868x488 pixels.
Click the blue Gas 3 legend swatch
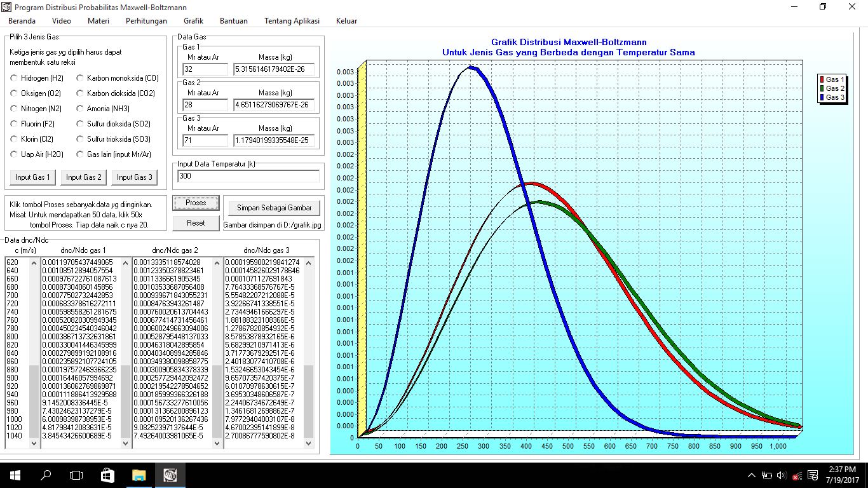coord(822,97)
